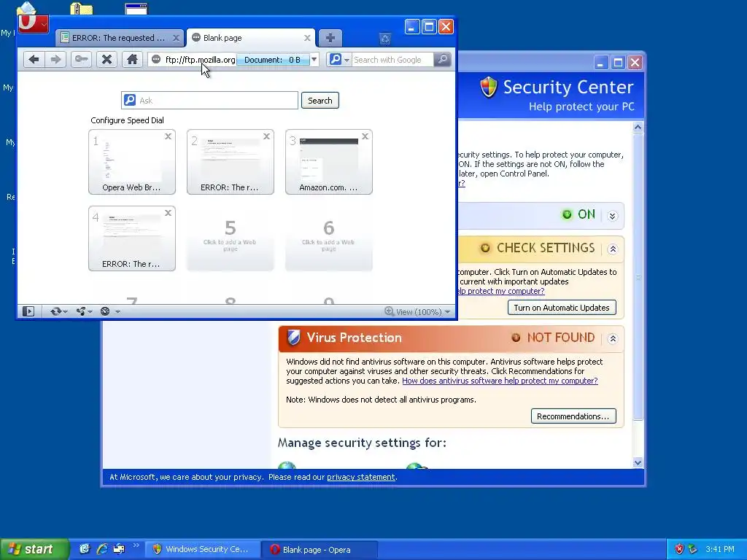Open the privacy statement link
747x560 pixels.
pyautogui.click(x=360, y=477)
